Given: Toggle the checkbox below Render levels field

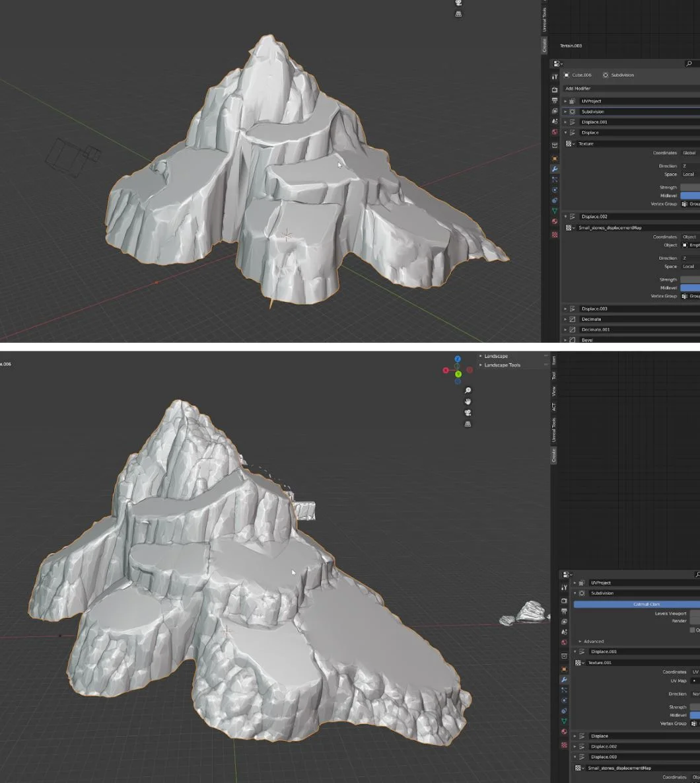Looking at the screenshot, I should point(693,630).
